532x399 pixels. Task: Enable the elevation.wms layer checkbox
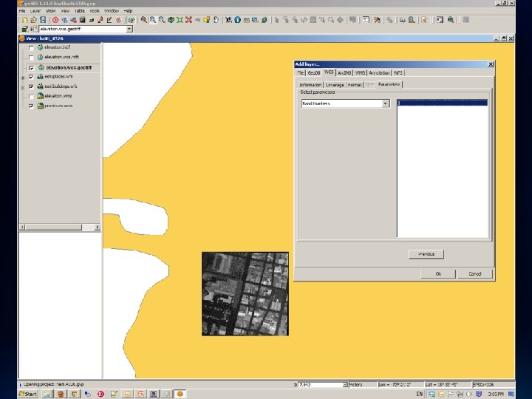point(30,96)
